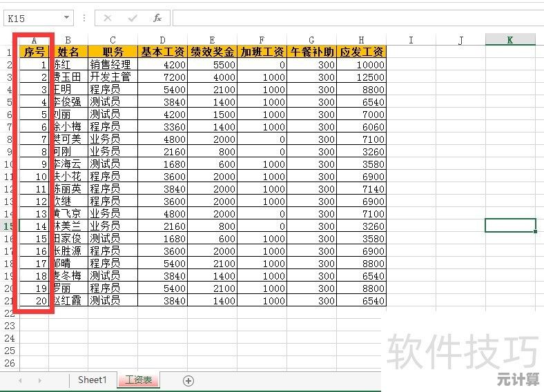Viewport: 544px width, 392px height.
Task: Select row 22 by its row header
Action: (x=8, y=313)
